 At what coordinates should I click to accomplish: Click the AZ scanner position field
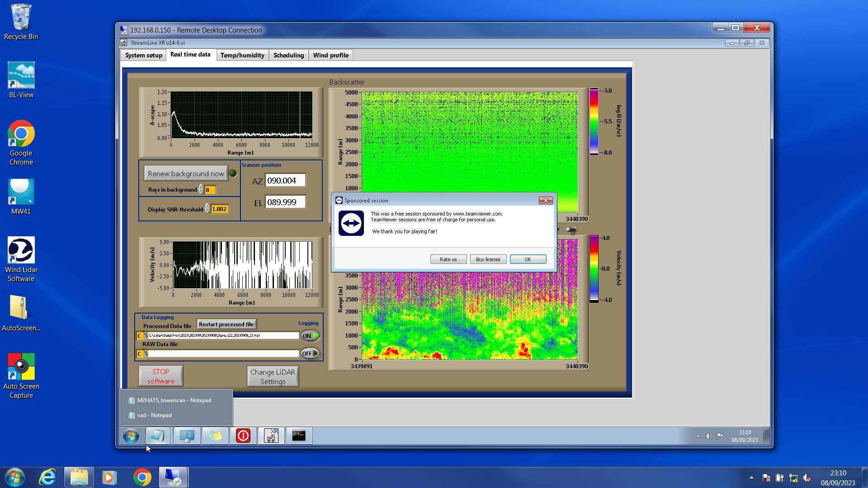pyautogui.click(x=285, y=180)
